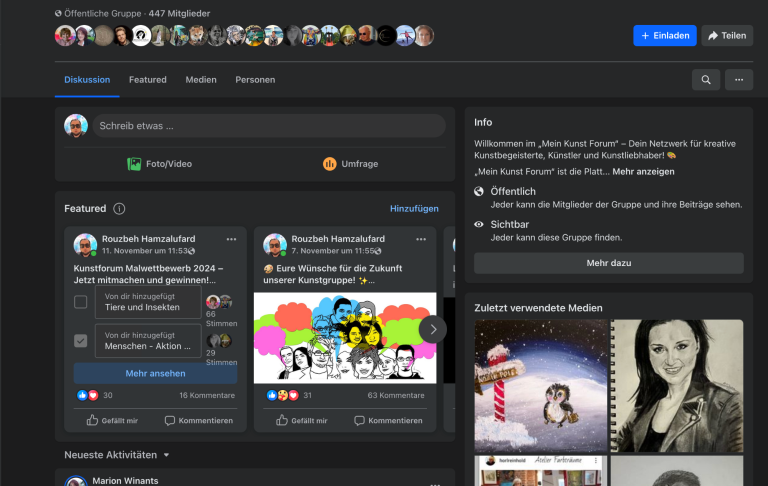Like the Malwettbewerb post
This screenshot has height=486, width=768.
[113, 420]
